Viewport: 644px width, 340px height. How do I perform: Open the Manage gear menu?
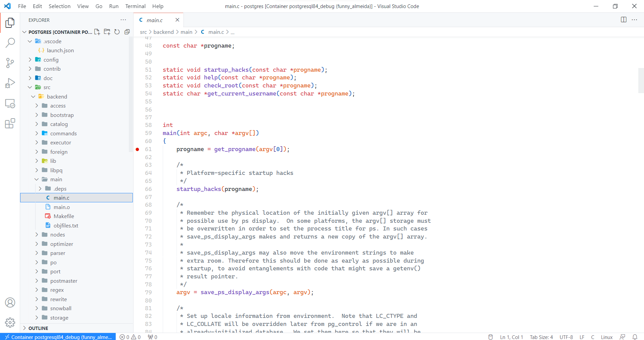coord(10,323)
